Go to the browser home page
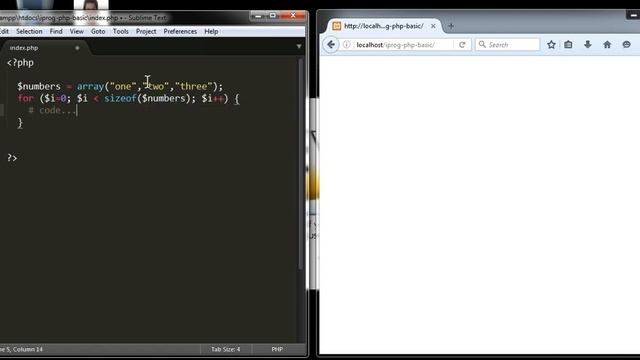 pyautogui.click(x=607, y=44)
